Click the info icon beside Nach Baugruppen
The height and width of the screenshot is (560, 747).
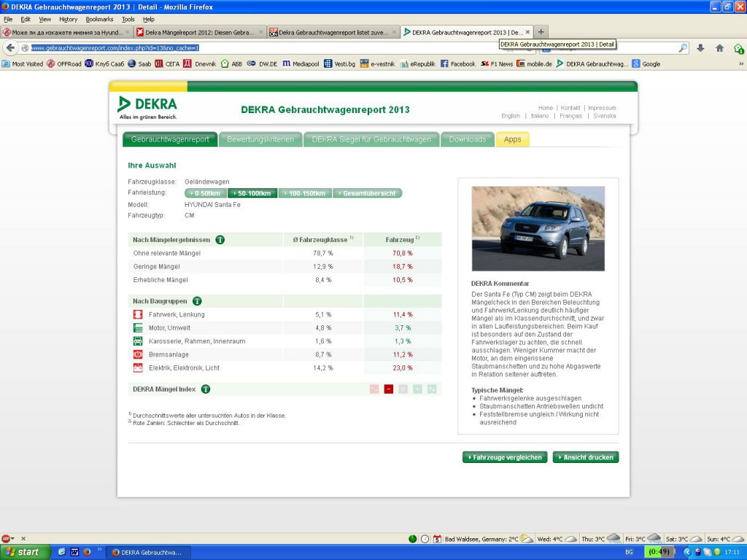pos(197,301)
